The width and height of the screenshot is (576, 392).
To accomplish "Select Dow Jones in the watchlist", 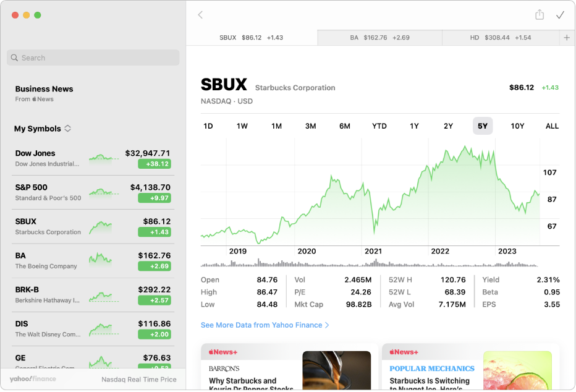I will pos(93,158).
